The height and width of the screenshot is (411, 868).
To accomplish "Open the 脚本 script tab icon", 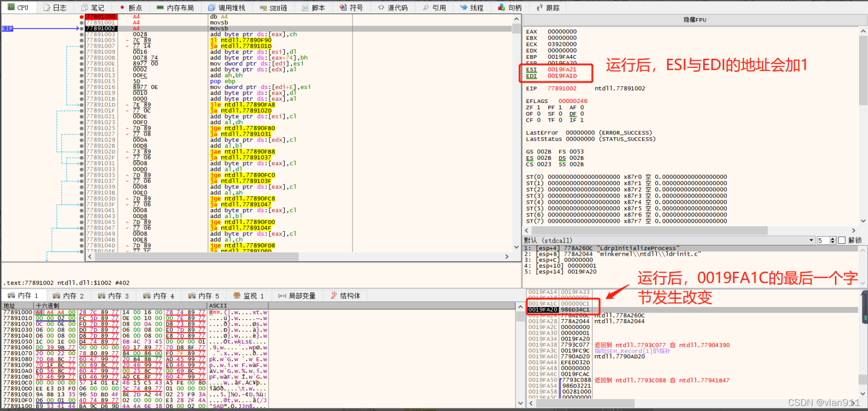I will coord(305,8).
